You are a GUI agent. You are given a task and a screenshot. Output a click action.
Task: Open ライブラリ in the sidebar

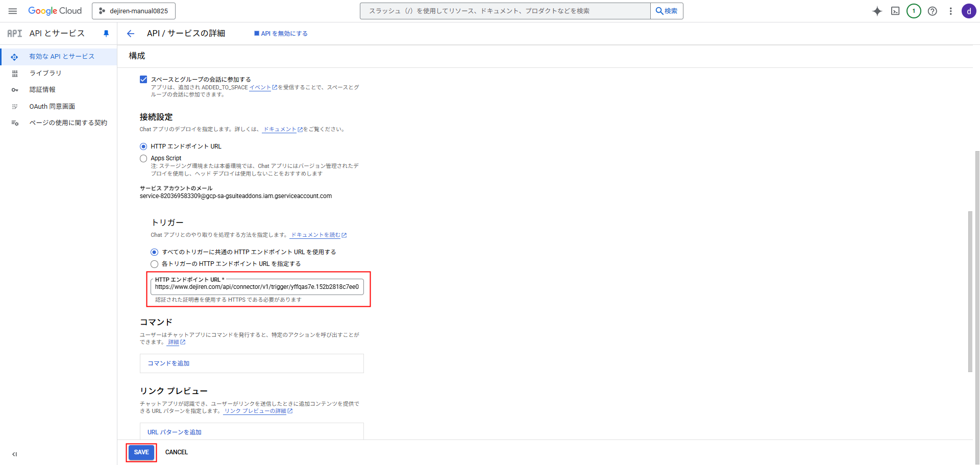[45, 74]
